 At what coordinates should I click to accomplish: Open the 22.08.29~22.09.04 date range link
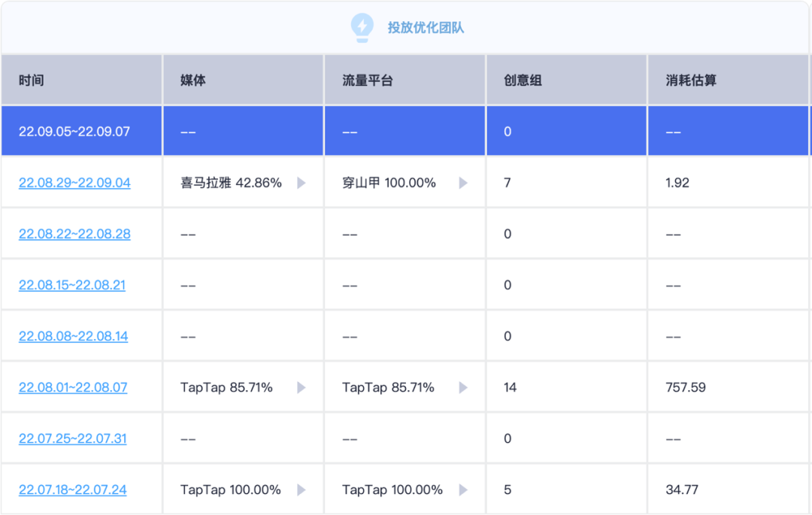pyautogui.click(x=74, y=183)
